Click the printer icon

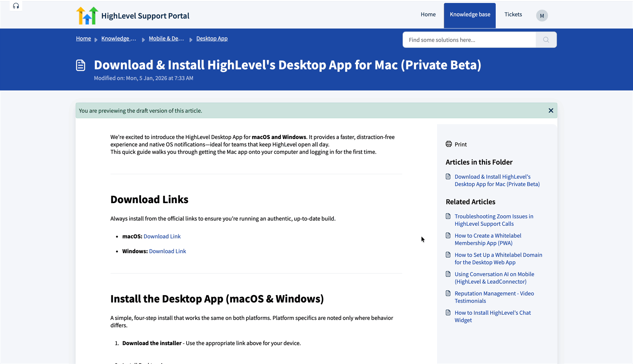(x=449, y=144)
